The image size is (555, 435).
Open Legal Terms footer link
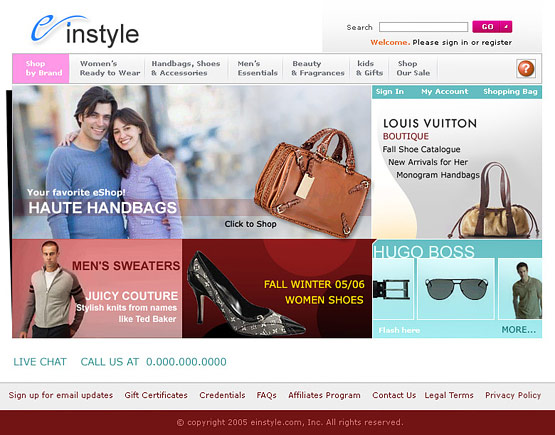(449, 395)
